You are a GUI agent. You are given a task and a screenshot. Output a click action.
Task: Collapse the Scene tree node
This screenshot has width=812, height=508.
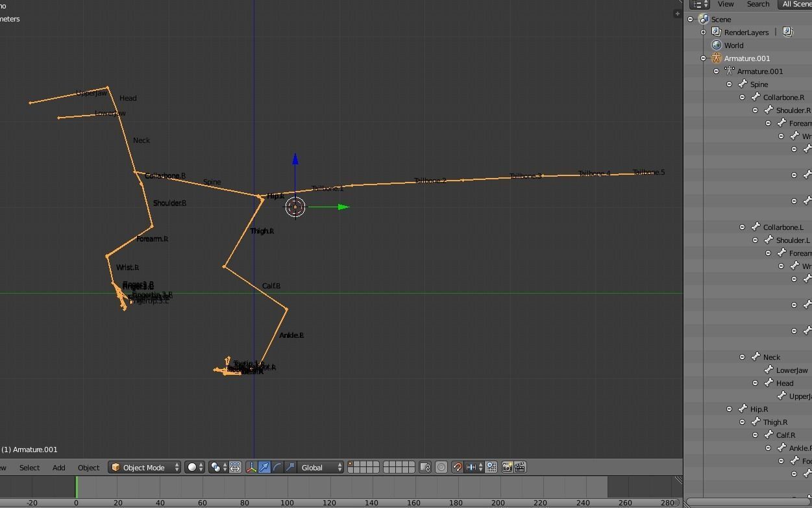[x=691, y=19]
